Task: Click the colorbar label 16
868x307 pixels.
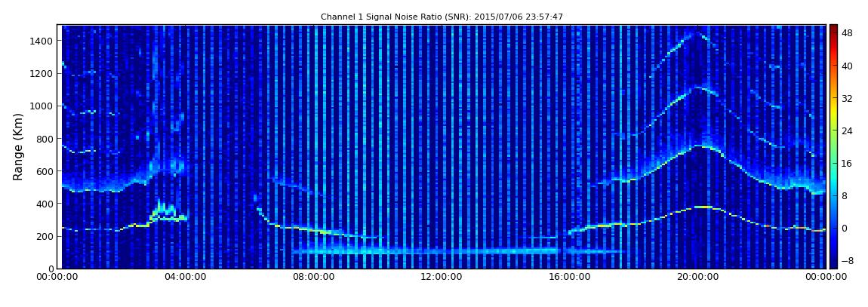Action: tap(847, 163)
